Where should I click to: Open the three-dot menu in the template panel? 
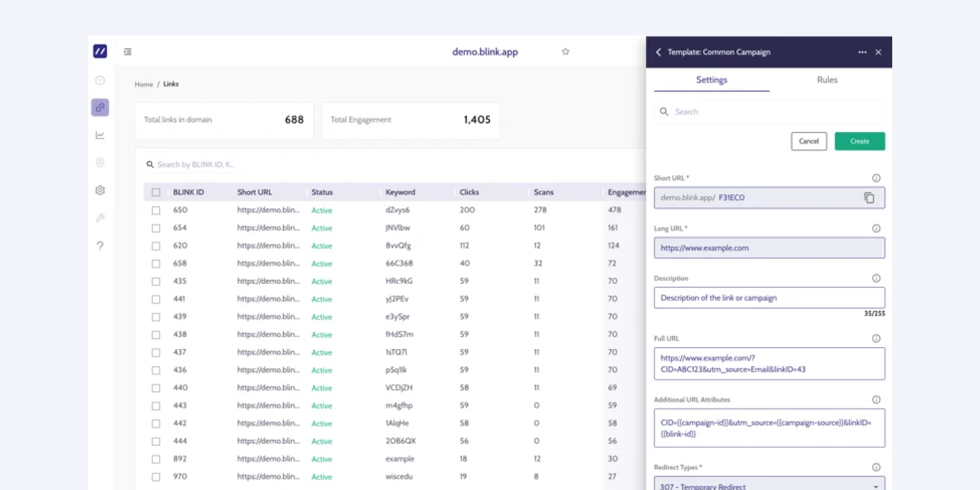click(862, 52)
